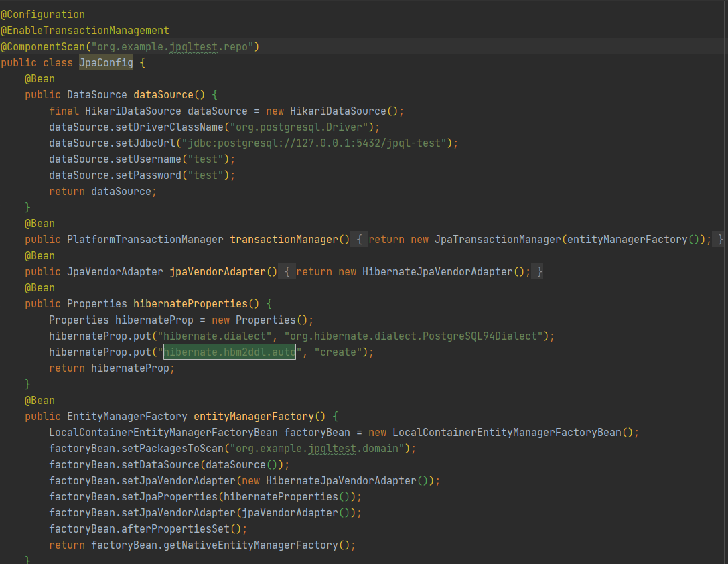
Task: Click the @ComponentScan annotation
Action: [43, 46]
